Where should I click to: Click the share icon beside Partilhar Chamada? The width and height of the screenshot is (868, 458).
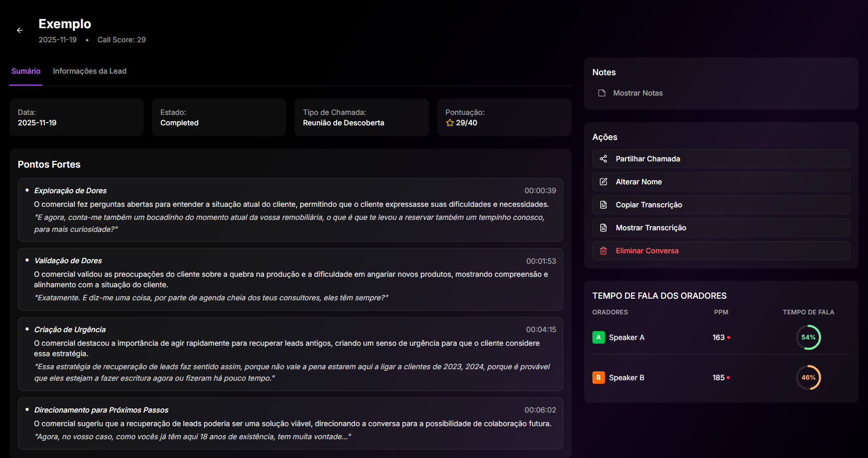point(603,159)
